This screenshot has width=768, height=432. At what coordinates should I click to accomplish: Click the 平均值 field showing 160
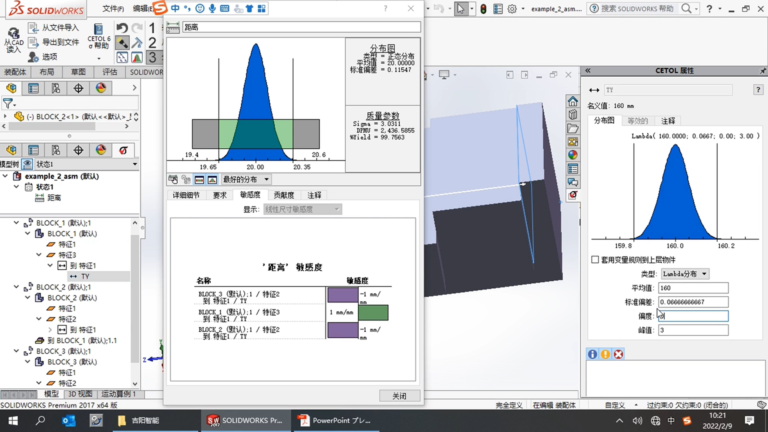tap(693, 288)
